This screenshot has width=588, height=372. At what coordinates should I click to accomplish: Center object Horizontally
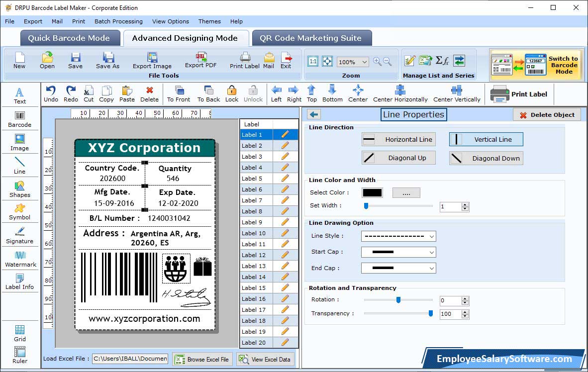[x=400, y=94]
